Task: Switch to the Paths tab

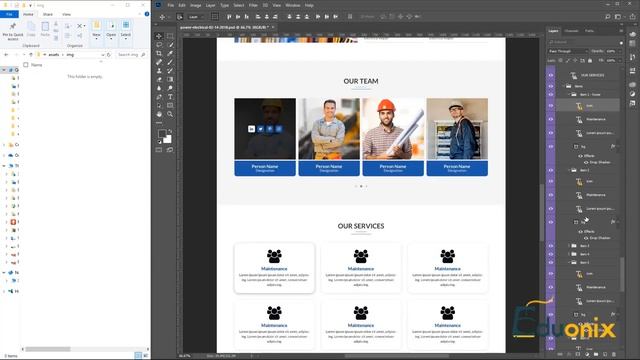Action: (589, 31)
